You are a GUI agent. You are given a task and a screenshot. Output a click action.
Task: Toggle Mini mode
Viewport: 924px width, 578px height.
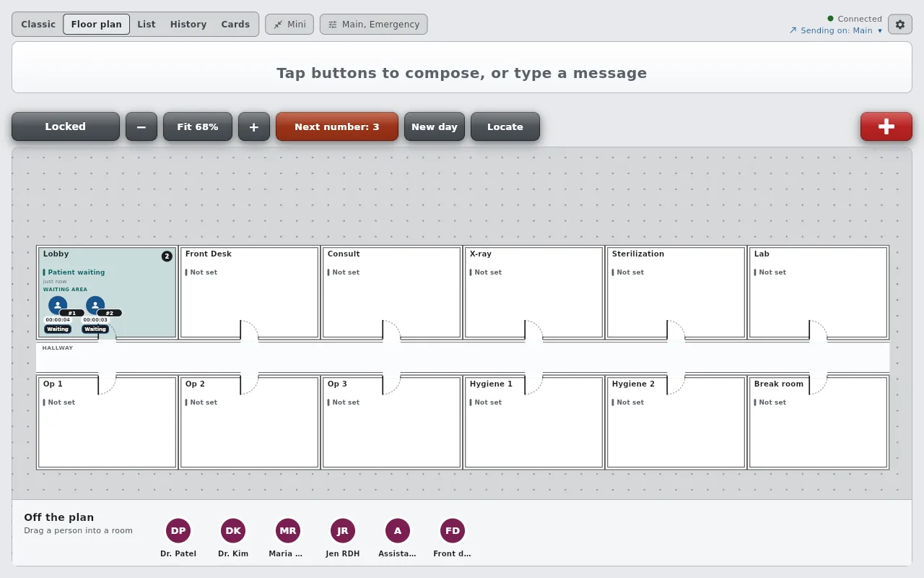(x=289, y=25)
